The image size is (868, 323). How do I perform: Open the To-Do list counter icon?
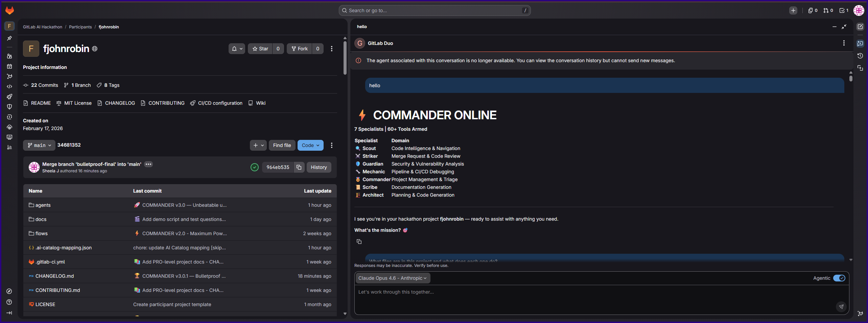pos(844,10)
